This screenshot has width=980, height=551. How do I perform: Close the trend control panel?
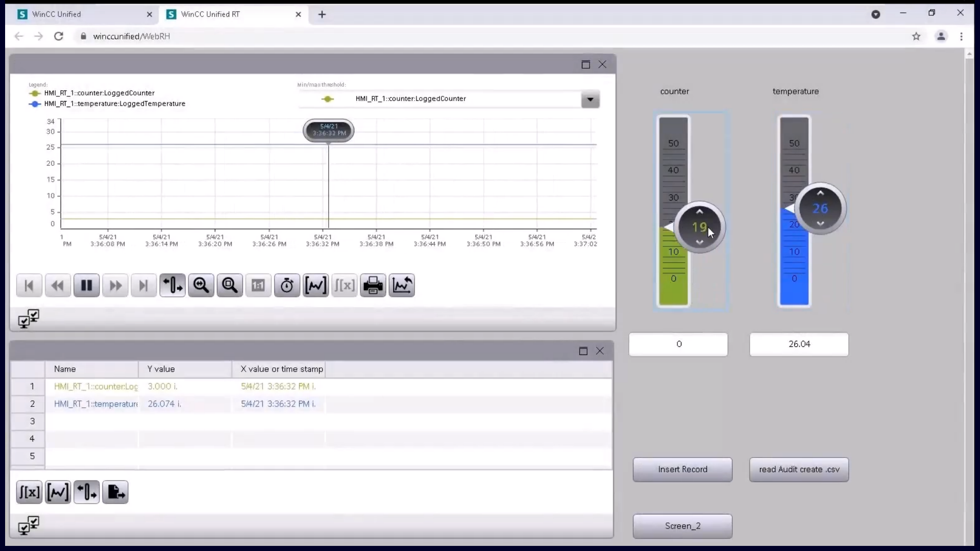click(x=602, y=64)
